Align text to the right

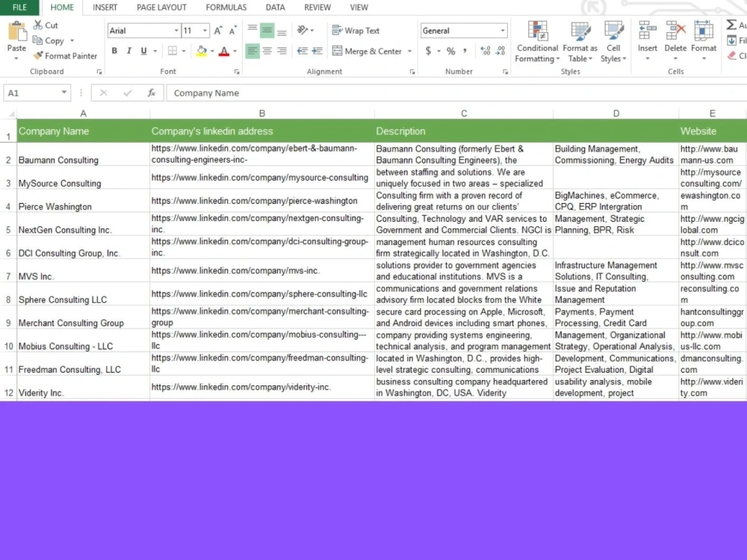(282, 51)
